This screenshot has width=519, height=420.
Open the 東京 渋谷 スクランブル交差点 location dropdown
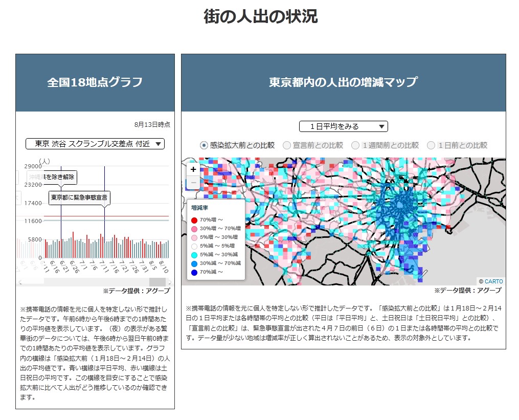95,144
